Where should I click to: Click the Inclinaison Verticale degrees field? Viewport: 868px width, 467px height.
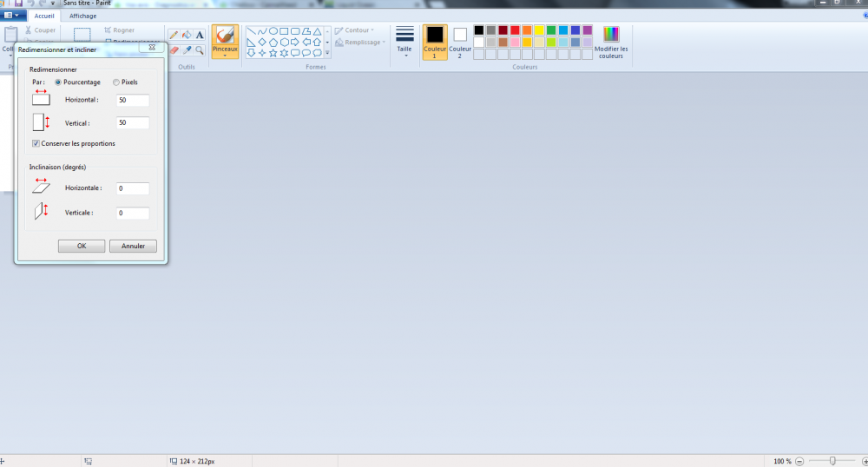pyautogui.click(x=132, y=213)
